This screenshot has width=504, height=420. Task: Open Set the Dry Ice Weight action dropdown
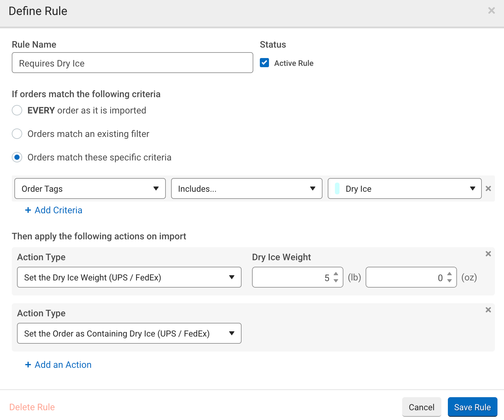(x=129, y=277)
